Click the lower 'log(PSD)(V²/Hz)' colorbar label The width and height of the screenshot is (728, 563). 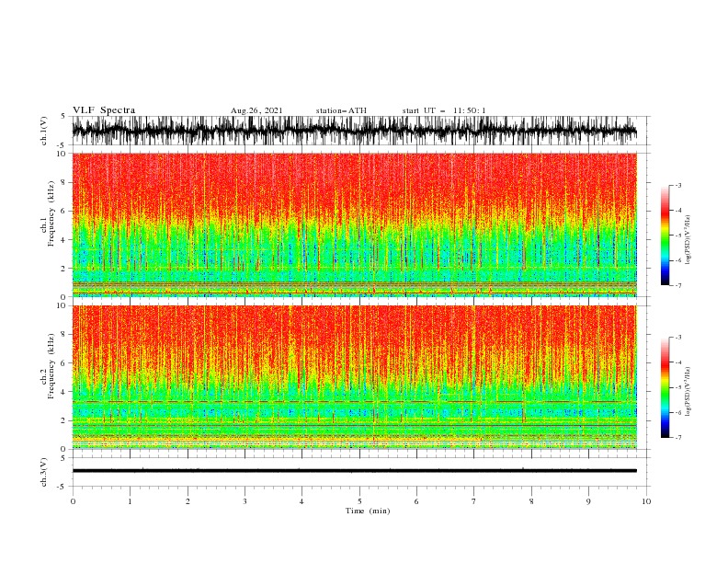688,392
